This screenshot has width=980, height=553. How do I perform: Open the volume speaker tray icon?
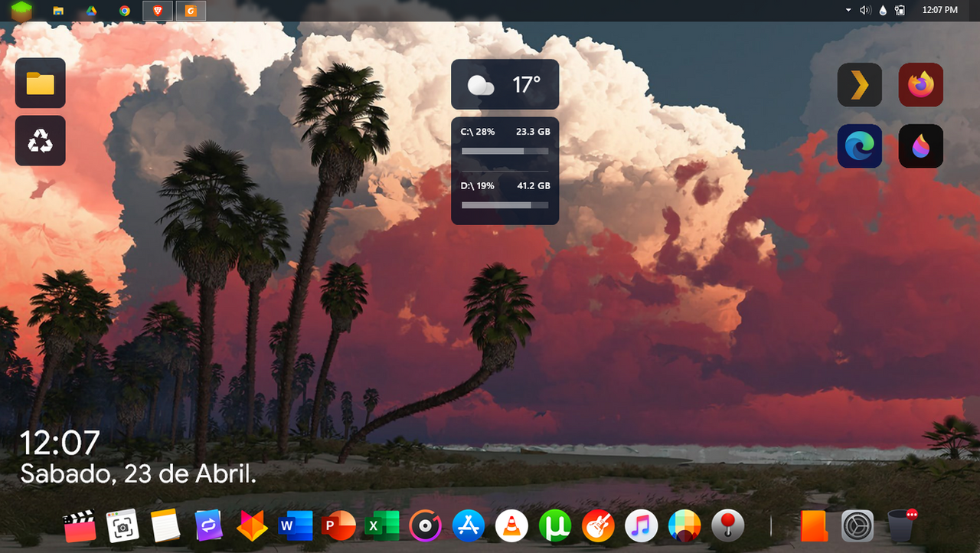tap(866, 11)
